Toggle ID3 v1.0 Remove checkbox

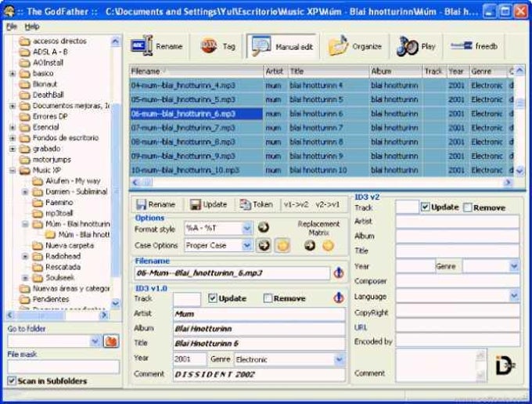click(268, 298)
